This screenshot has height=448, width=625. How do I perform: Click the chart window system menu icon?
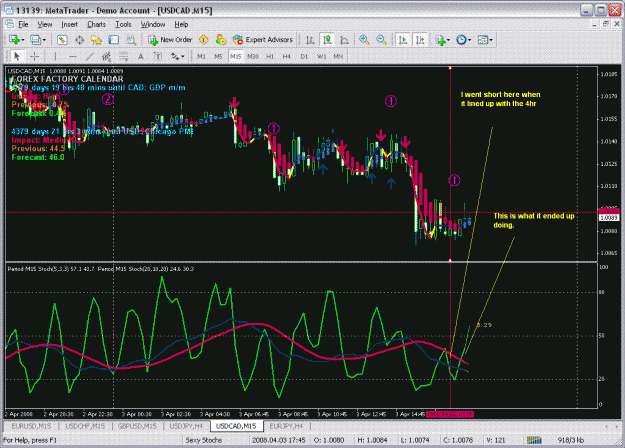tap(10, 24)
